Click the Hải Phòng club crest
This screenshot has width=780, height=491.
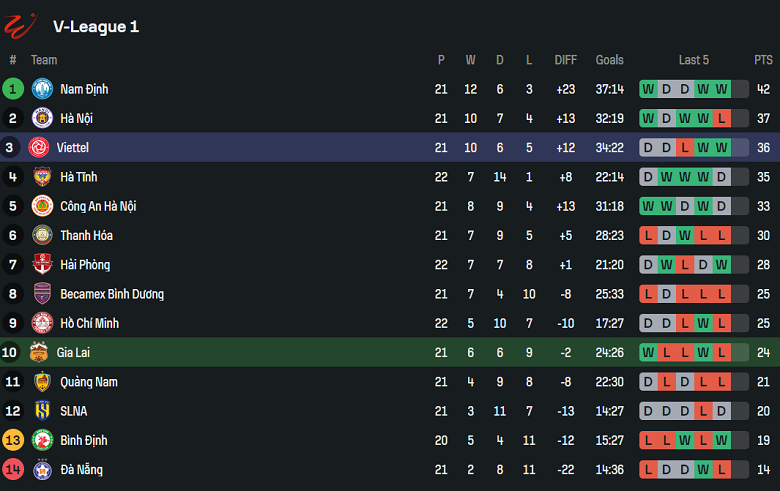(x=42, y=265)
